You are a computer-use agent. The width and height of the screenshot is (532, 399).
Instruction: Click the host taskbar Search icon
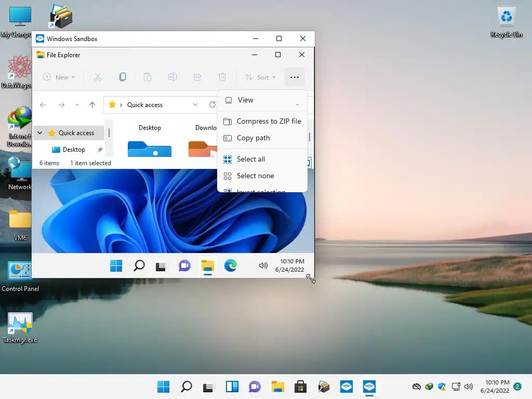(187, 387)
